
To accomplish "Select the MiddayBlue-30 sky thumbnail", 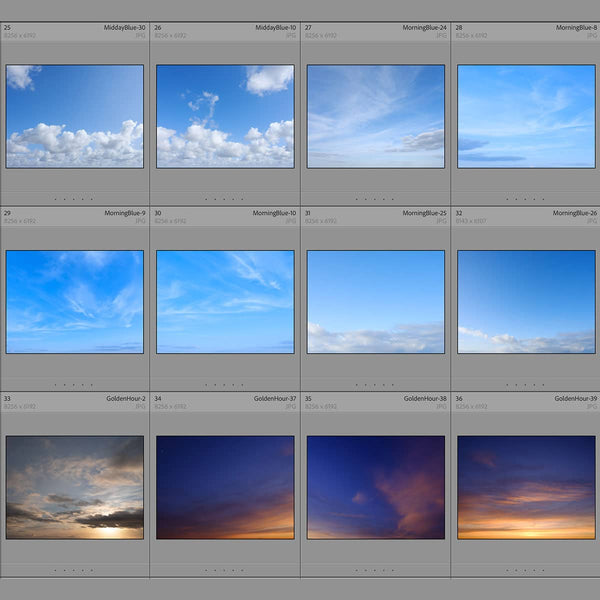I will pos(75,116).
